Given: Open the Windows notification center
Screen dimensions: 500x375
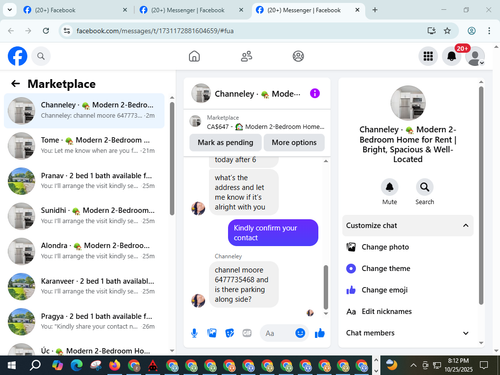Looking at the screenshot, I should tap(484, 365).
